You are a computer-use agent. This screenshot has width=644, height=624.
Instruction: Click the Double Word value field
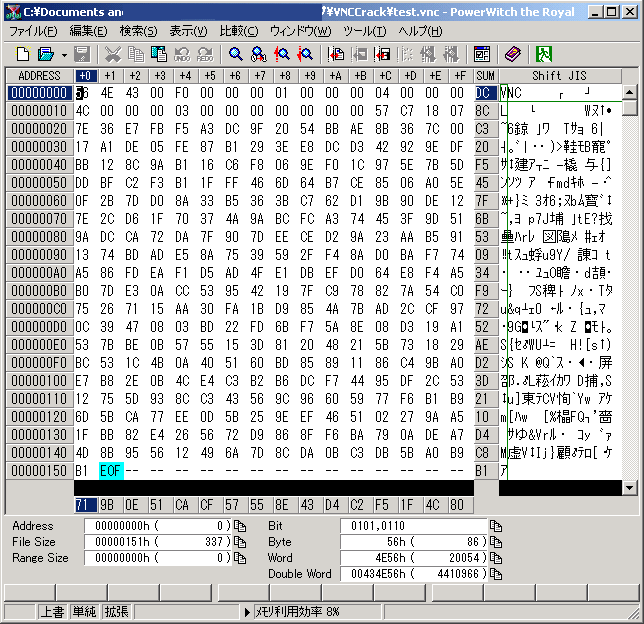(x=414, y=574)
